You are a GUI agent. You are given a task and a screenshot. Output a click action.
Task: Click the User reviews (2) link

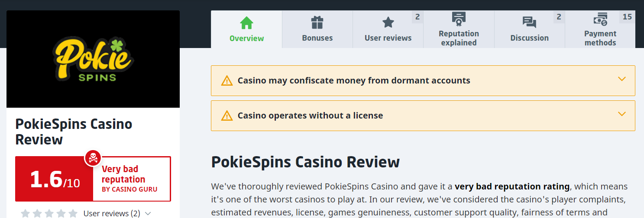(111, 213)
